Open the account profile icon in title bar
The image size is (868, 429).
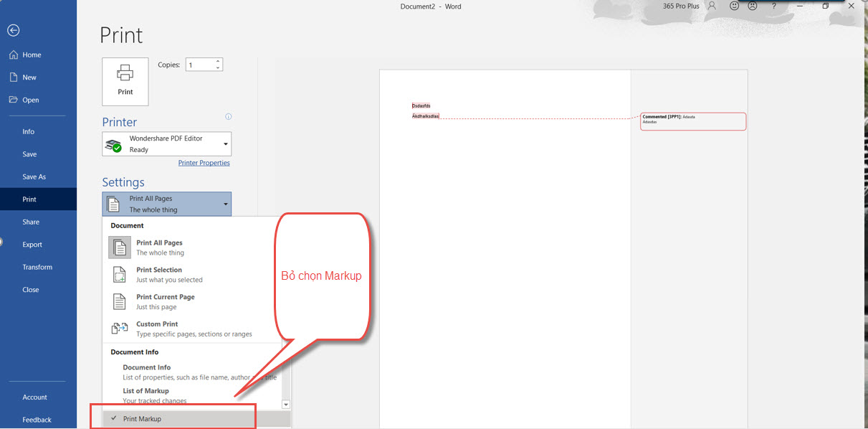(712, 6)
